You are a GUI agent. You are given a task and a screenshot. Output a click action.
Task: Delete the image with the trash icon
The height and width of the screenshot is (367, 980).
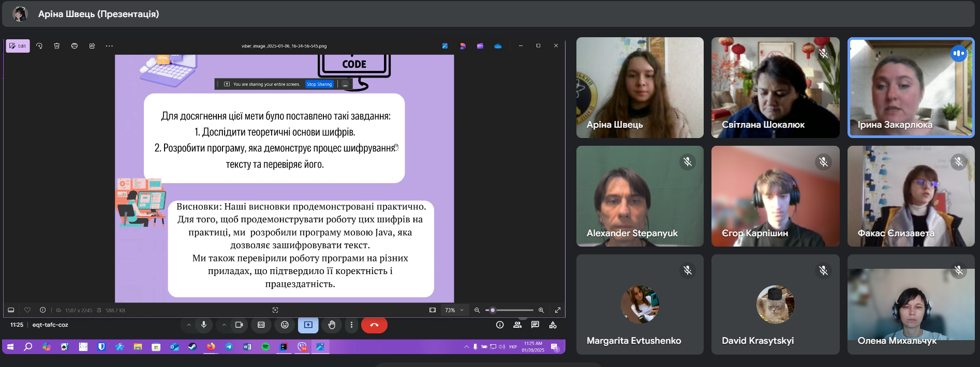(x=57, y=46)
